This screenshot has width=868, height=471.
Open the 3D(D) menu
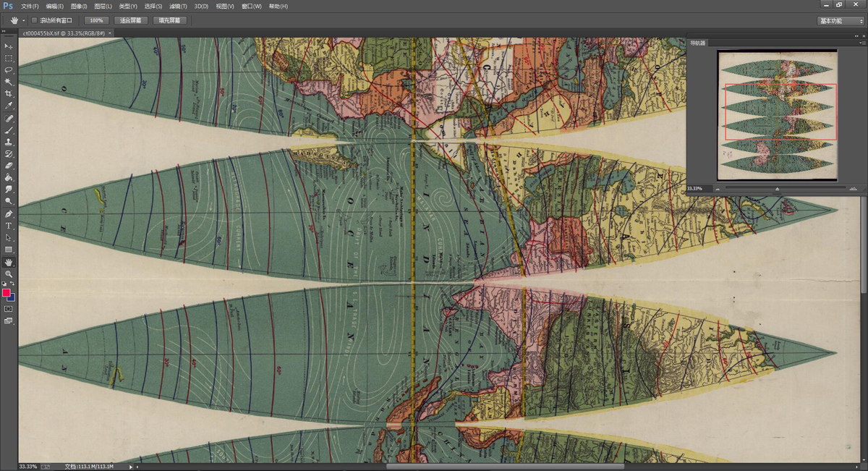[x=201, y=7]
